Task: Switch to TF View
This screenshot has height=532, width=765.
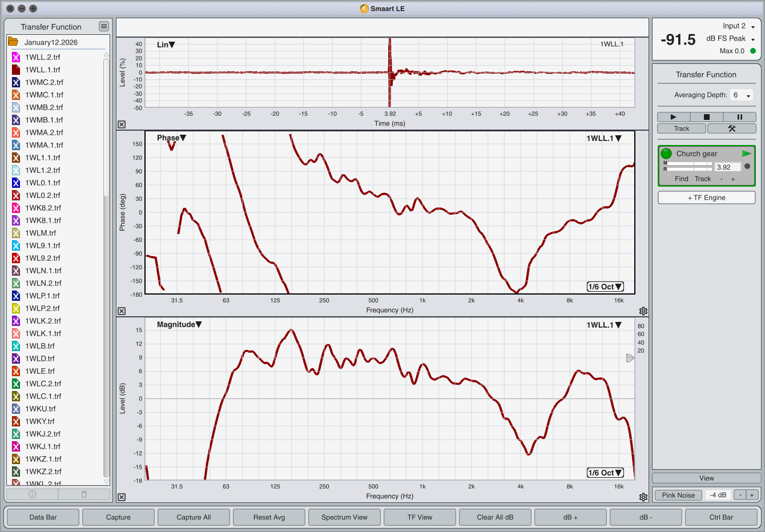Action: 420,517
